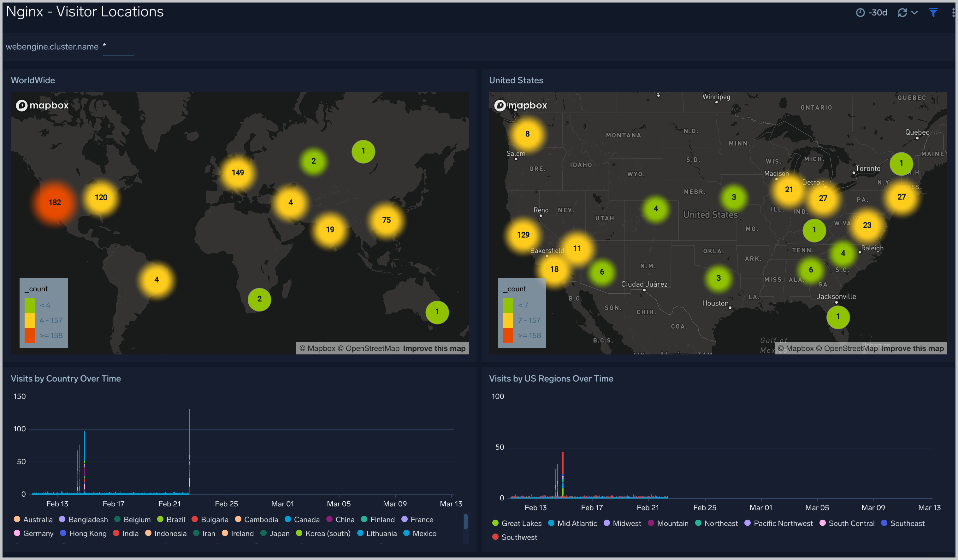Click the 75 cluster over East Asia
This screenshot has height=560, width=958.
point(386,220)
